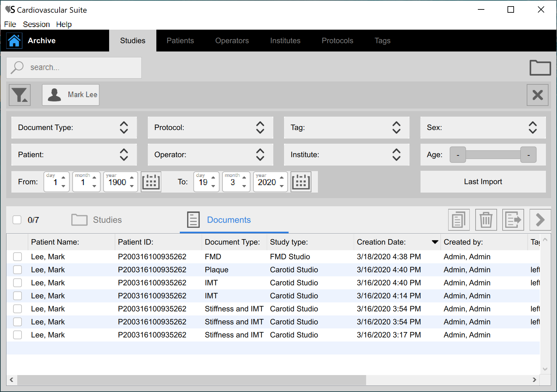The height and width of the screenshot is (392, 557).
Task: Open the Session menu
Action: [x=36, y=24]
